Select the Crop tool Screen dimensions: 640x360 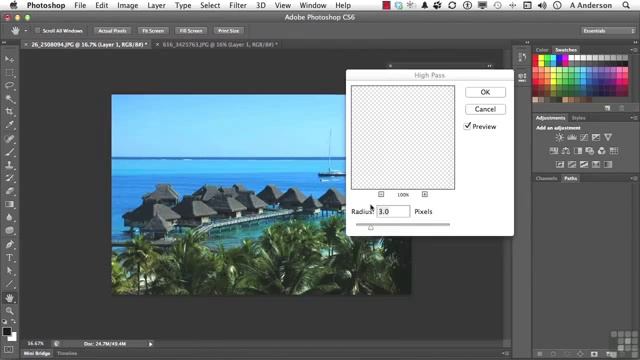click(x=9, y=112)
